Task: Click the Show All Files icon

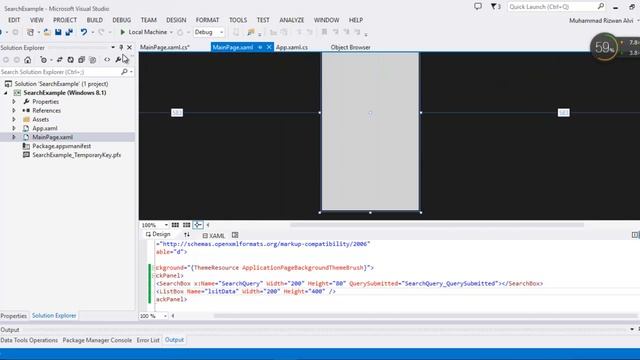Action: pos(93,60)
